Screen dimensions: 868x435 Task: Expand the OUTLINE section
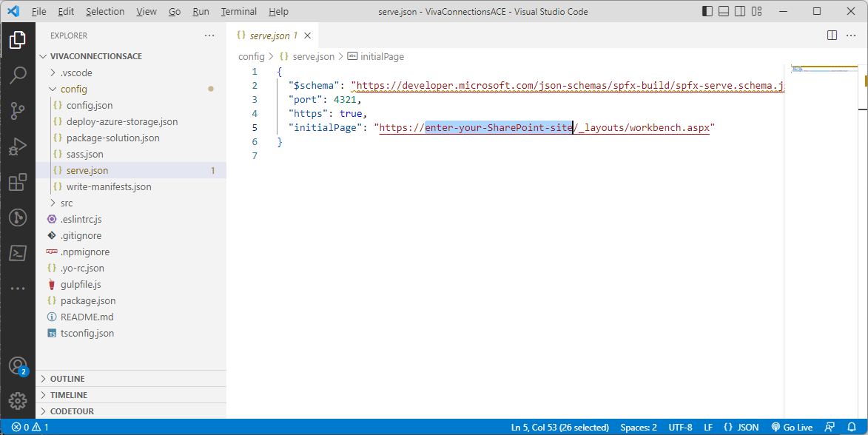coord(67,379)
